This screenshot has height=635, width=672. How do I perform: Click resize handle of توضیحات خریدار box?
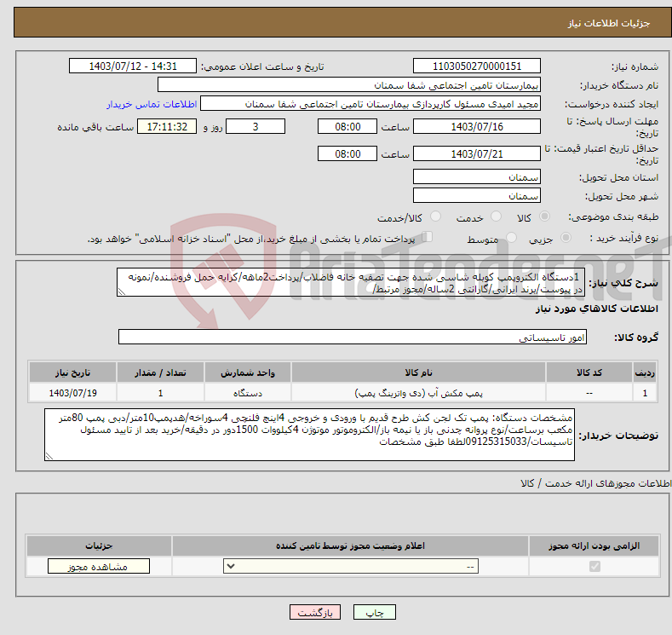(x=49, y=457)
